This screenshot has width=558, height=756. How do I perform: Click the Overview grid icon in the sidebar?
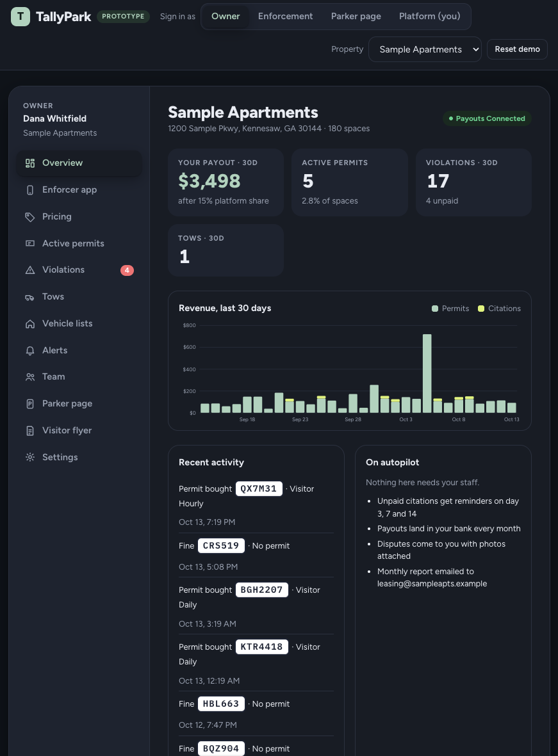(x=30, y=163)
